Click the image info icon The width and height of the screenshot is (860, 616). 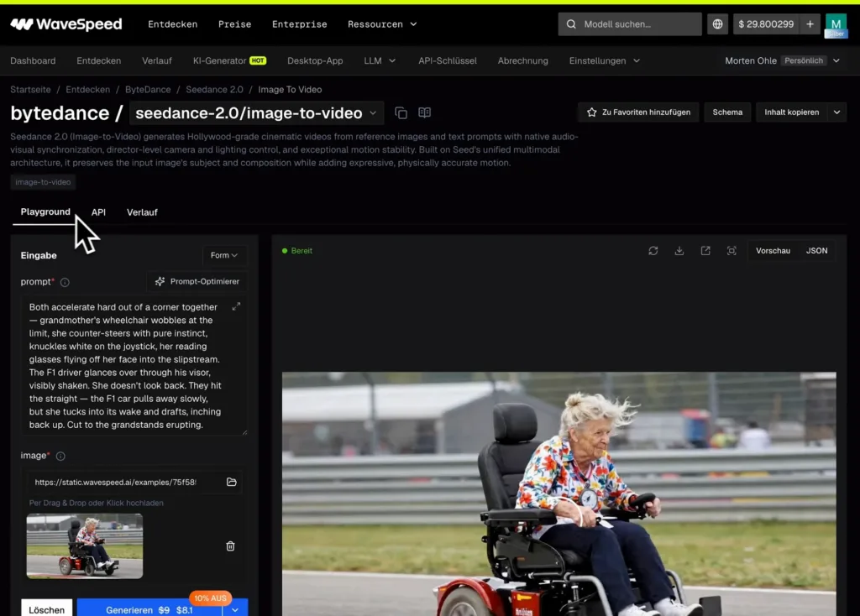[x=60, y=456]
